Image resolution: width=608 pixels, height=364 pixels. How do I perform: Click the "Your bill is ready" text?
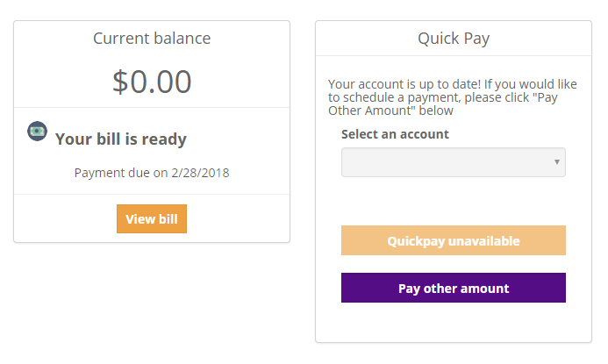pyautogui.click(x=121, y=139)
